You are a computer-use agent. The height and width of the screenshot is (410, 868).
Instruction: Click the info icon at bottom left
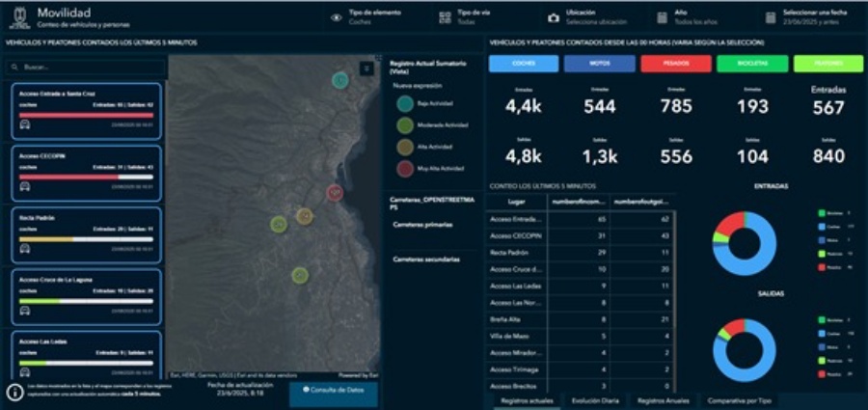[x=15, y=392]
